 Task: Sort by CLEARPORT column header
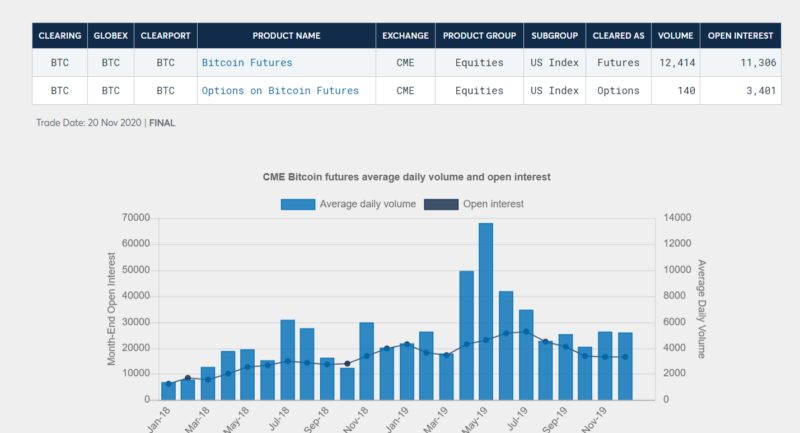165,36
